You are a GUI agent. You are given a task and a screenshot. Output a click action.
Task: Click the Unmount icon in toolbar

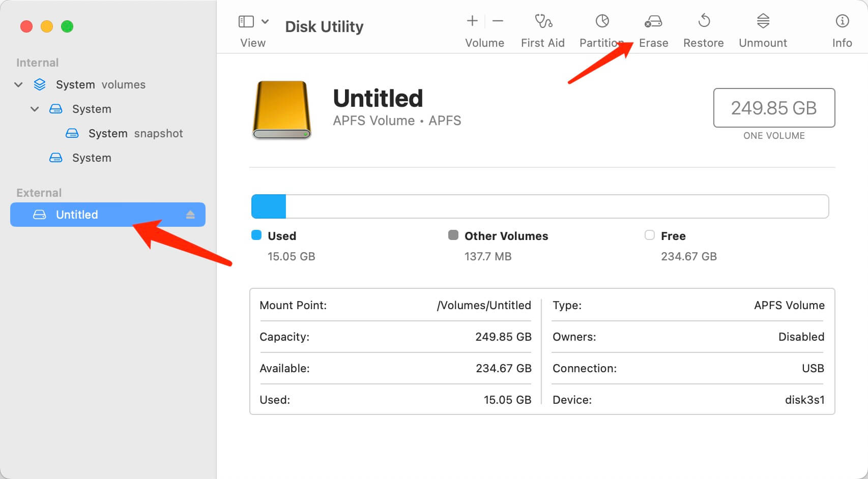(763, 21)
